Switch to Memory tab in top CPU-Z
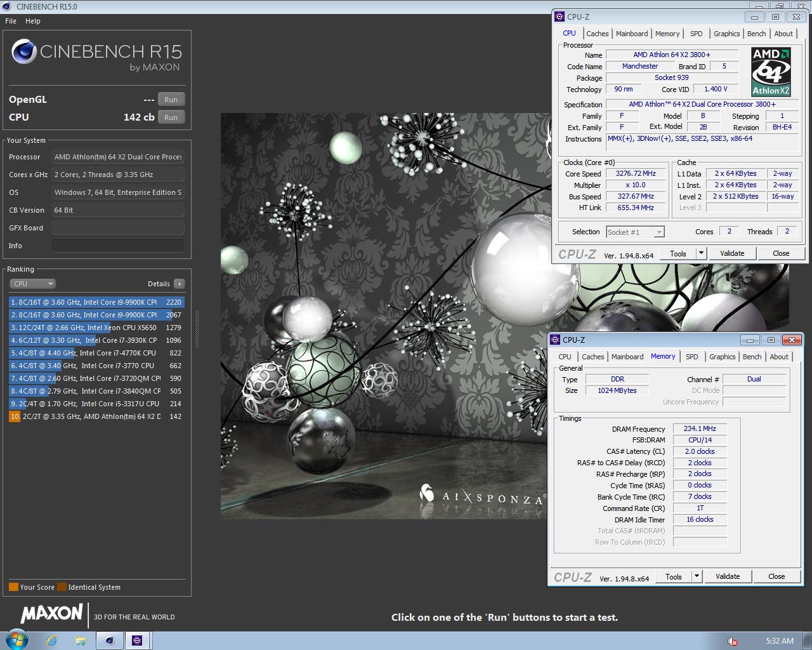The image size is (812, 650). click(667, 34)
